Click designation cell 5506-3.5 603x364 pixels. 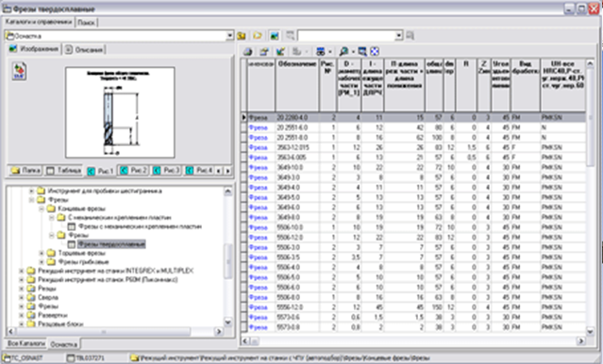pos(297,257)
